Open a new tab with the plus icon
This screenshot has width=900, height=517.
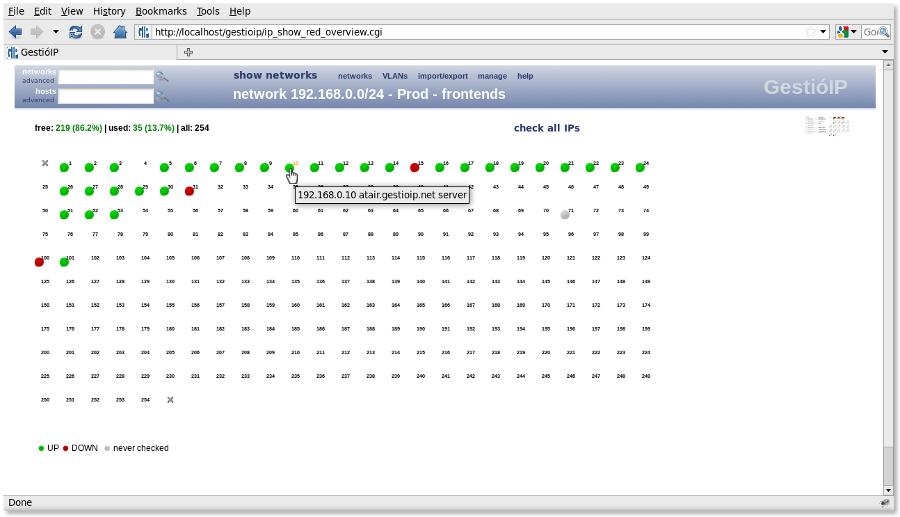(188, 52)
